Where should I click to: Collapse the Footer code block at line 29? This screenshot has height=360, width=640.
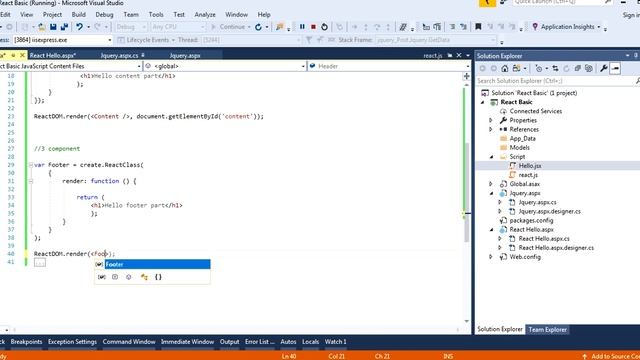click(x=31, y=165)
